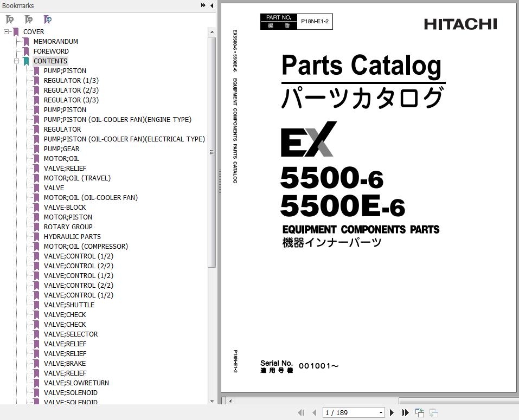
Task: Click bookmark panel scrollbar up arrow
Action: tap(212, 32)
